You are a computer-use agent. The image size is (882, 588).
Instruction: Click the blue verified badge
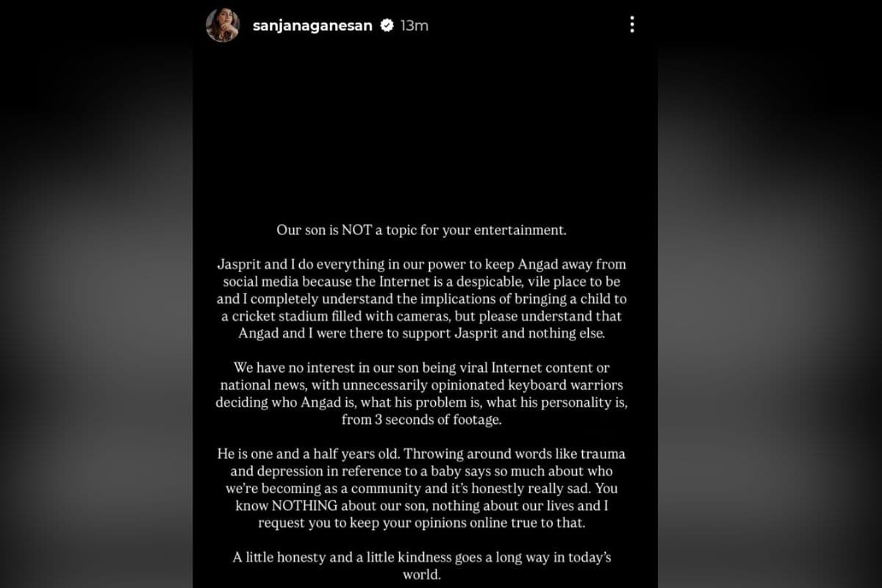tap(387, 26)
